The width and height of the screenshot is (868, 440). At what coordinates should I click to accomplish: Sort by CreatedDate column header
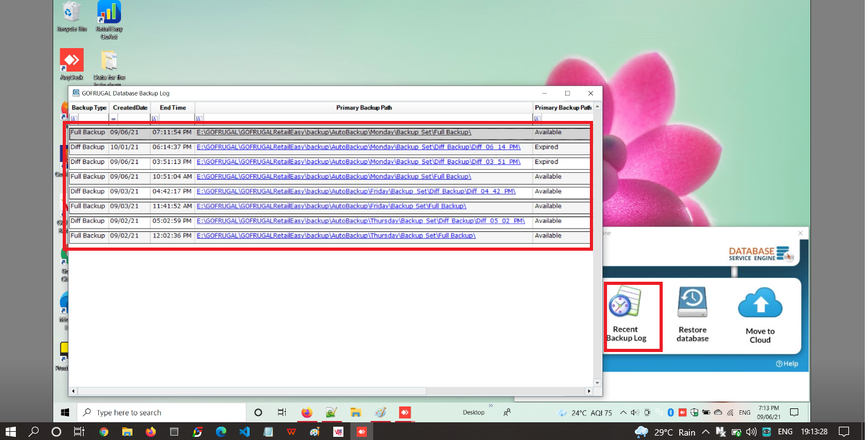(x=130, y=108)
